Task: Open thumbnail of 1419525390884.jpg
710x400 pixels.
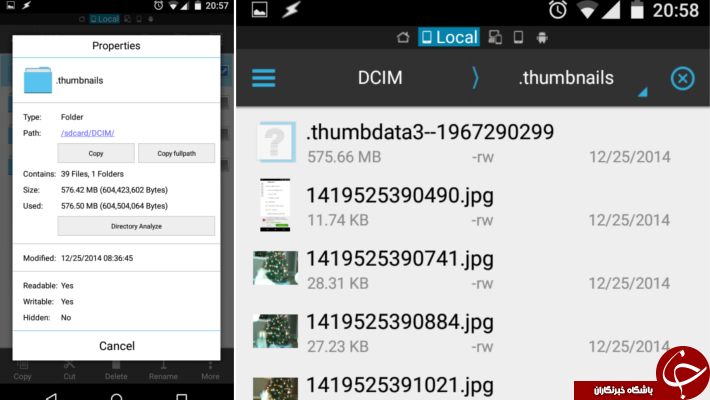Action: coord(275,331)
